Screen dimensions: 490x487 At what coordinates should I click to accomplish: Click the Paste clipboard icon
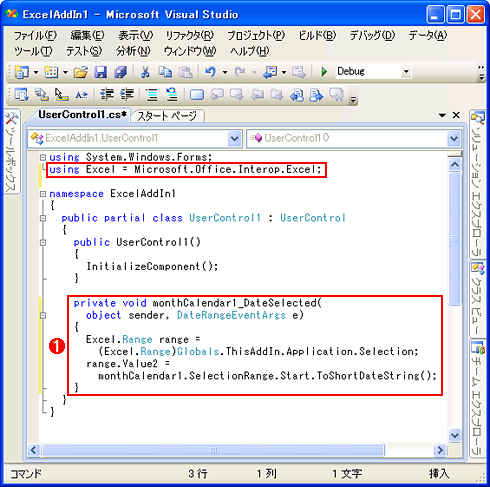tap(186, 72)
